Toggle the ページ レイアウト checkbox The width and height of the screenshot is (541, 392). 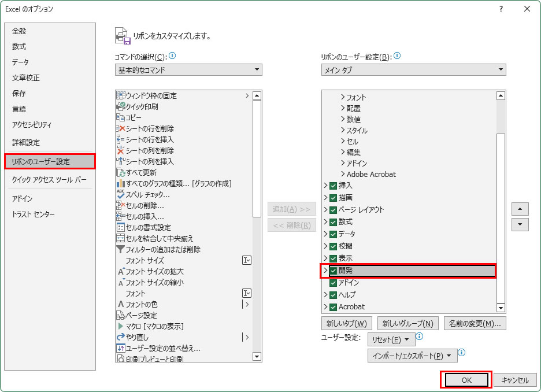pos(333,210)
